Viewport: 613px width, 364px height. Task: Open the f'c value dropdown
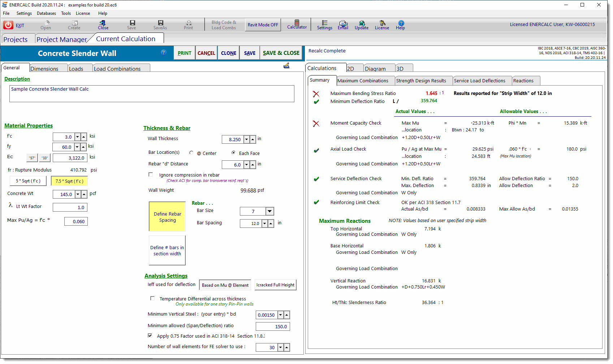[77, 137]
